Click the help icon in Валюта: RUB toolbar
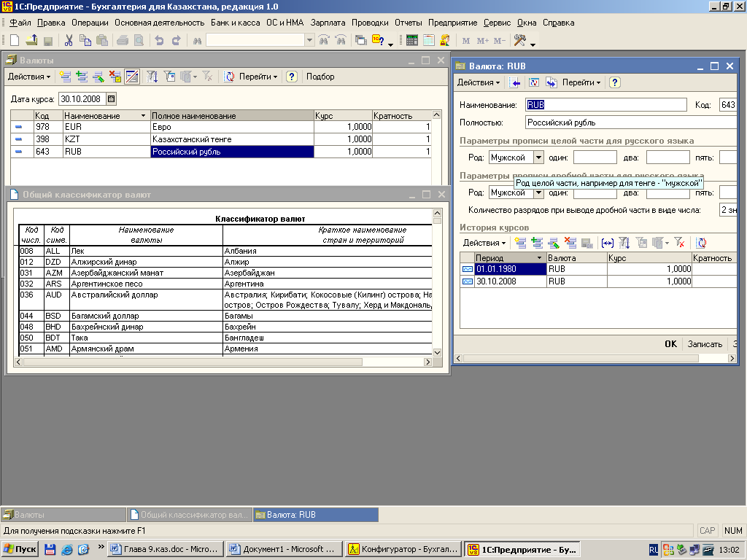This screenshot has width=747, height=560. 614,82
